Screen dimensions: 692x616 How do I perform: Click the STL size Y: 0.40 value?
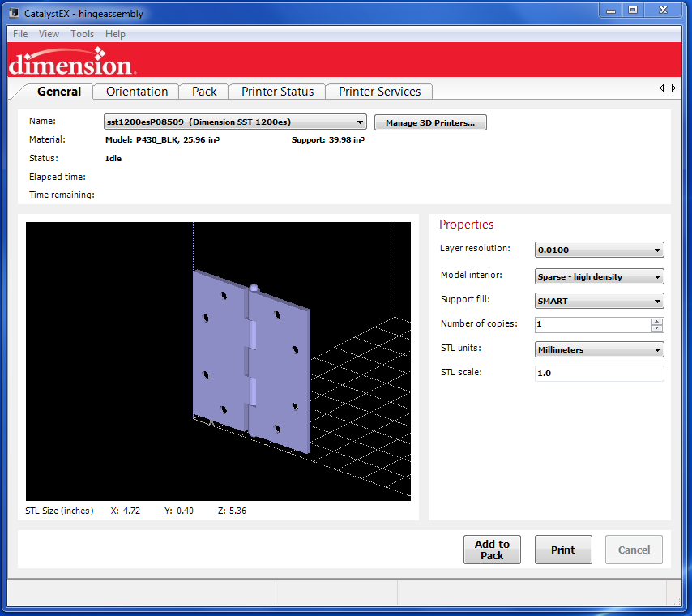(179, 511)
